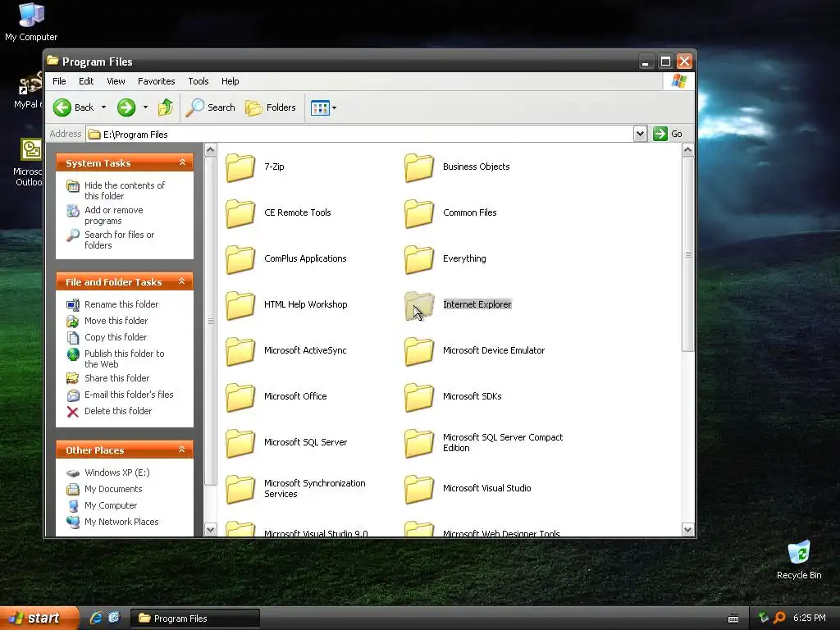
Task: Select the ComPlus Applications folder icon
Action: pyautogui.click(x=240, y=259)
